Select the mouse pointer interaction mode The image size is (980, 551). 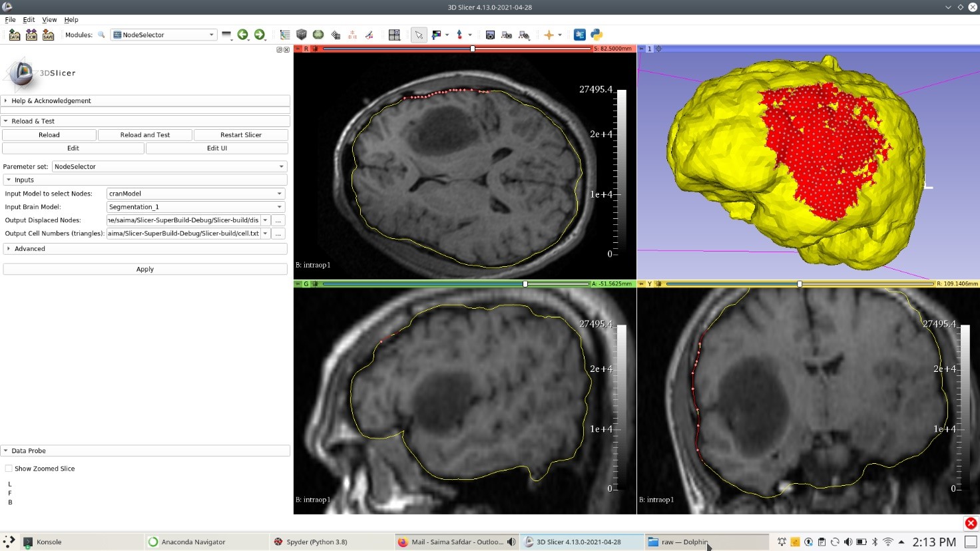(x=419, y=35)
